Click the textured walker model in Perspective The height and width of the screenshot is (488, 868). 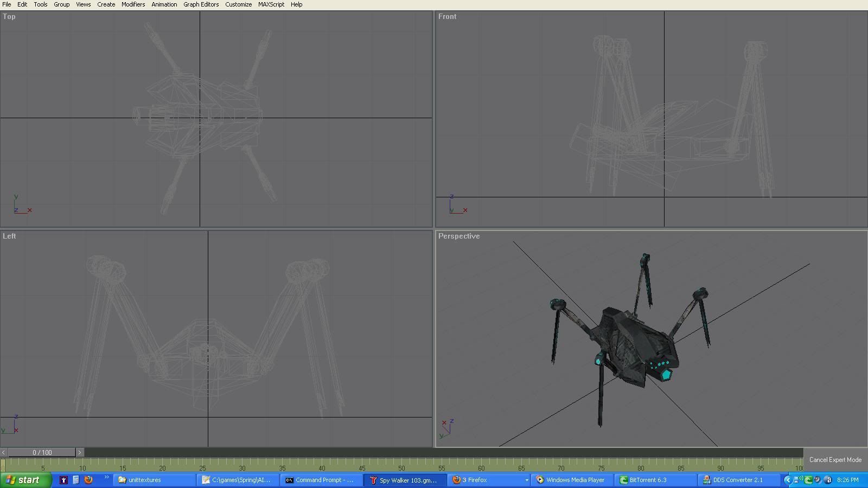pyautogui.click(x=629, y=339)
